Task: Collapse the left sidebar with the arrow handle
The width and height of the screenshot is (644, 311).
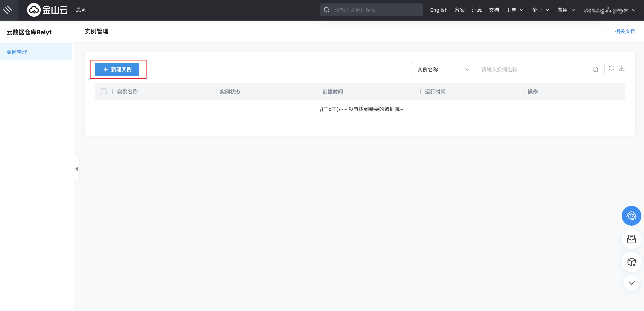Action: (77, 169)
